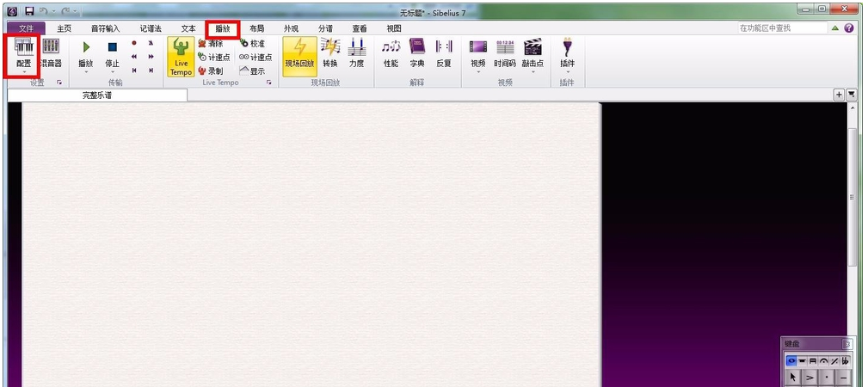Screen dimensions: 868x387
Task: Expand the dropdown arrow under 停止
Action: pos(113,72)
